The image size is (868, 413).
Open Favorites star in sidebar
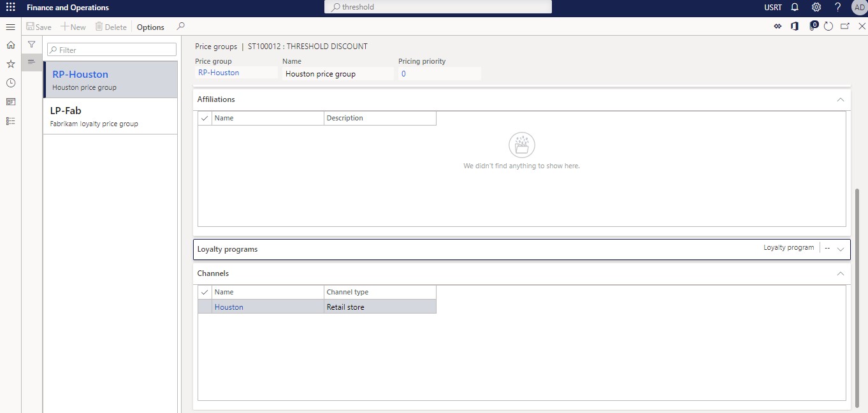[x=10, y=64]
